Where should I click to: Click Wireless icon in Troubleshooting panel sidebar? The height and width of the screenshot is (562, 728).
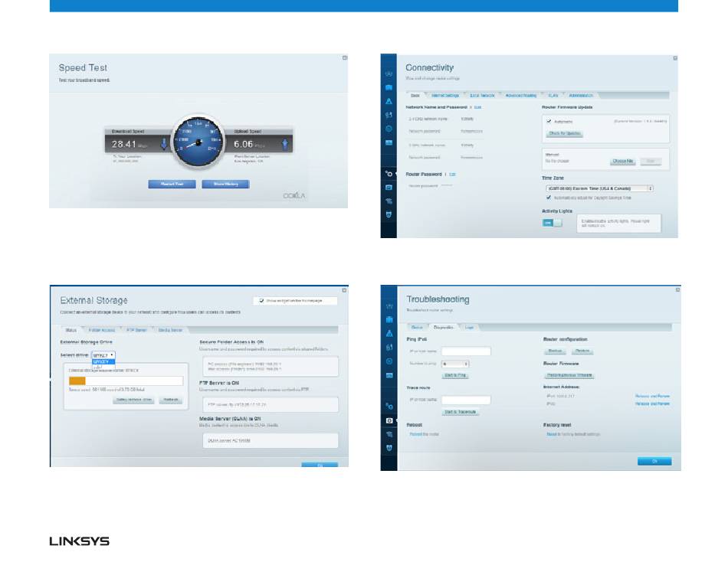click(x=389, y=434)
